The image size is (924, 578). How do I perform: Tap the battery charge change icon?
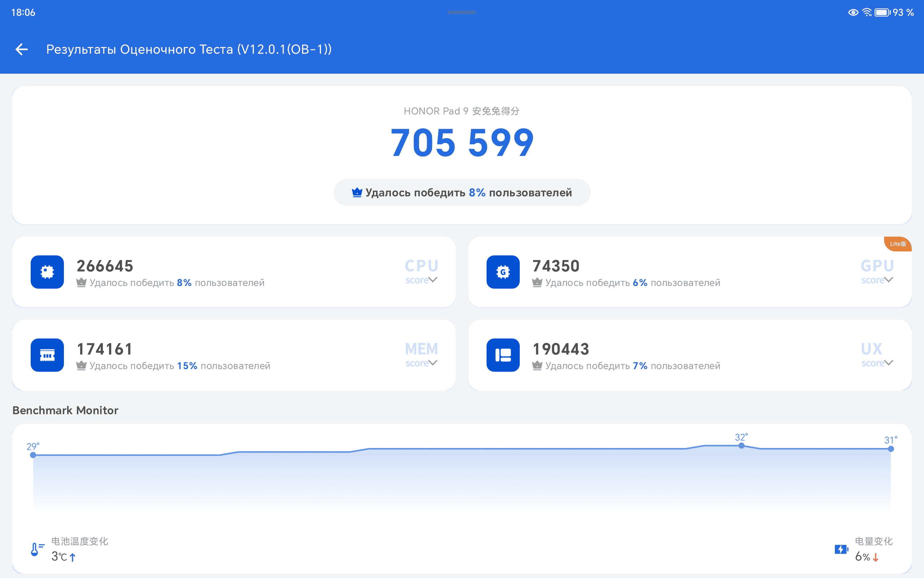coord(842,549)
